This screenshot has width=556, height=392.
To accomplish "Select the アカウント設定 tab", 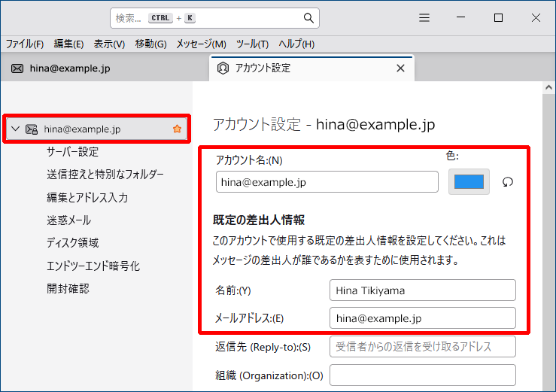I will tap(311, 68).
